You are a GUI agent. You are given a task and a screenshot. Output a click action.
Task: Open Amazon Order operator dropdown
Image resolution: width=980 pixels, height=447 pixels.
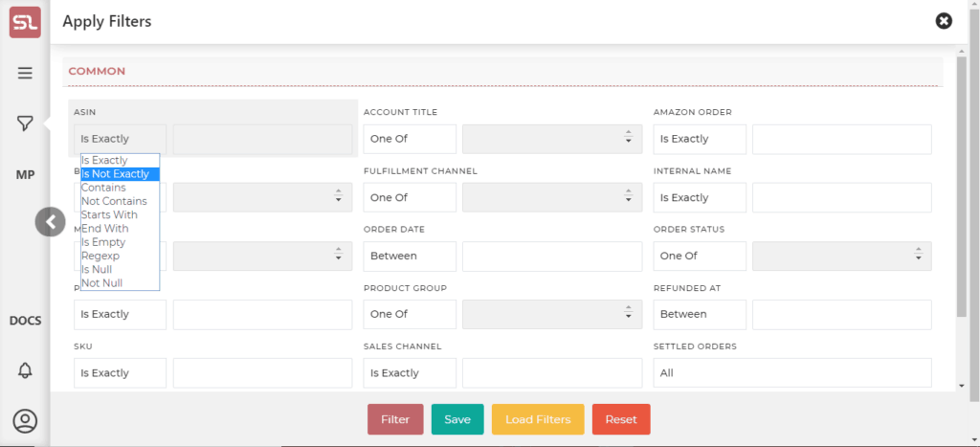point(700,139)
